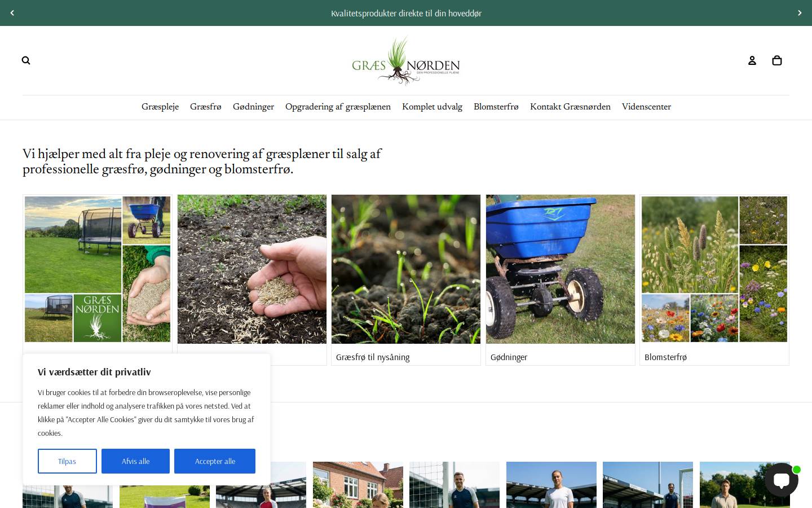Image resolution: width=812 pixels, height=508 pixels.
Task: Open the shopping bag cart icon
Action: [776, 60]
